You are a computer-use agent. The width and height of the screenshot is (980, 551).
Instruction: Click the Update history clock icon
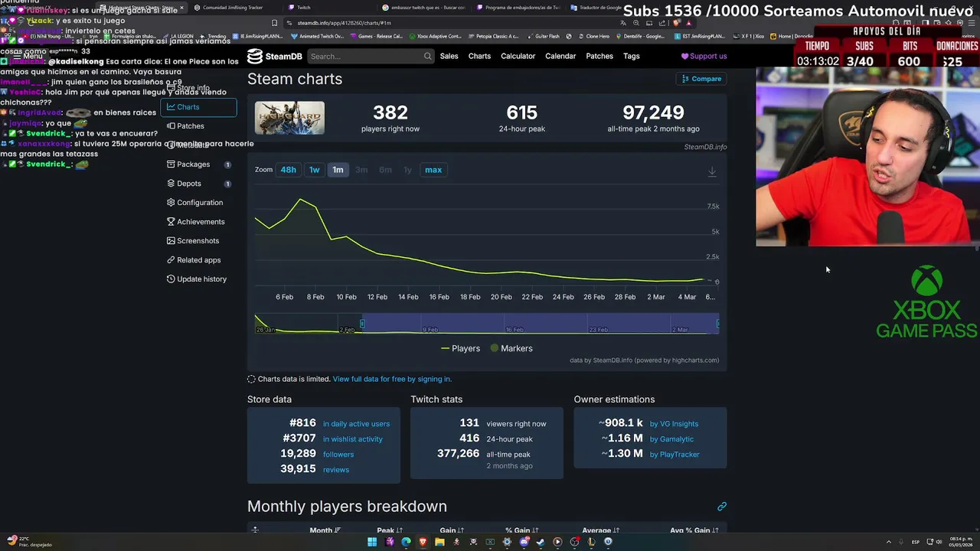click(171, 279)
